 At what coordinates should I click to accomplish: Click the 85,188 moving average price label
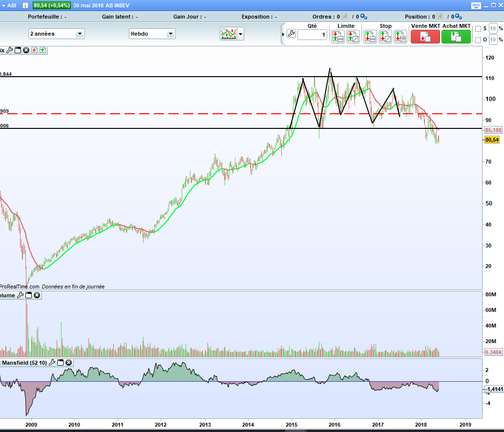click(x=493, y=130)
